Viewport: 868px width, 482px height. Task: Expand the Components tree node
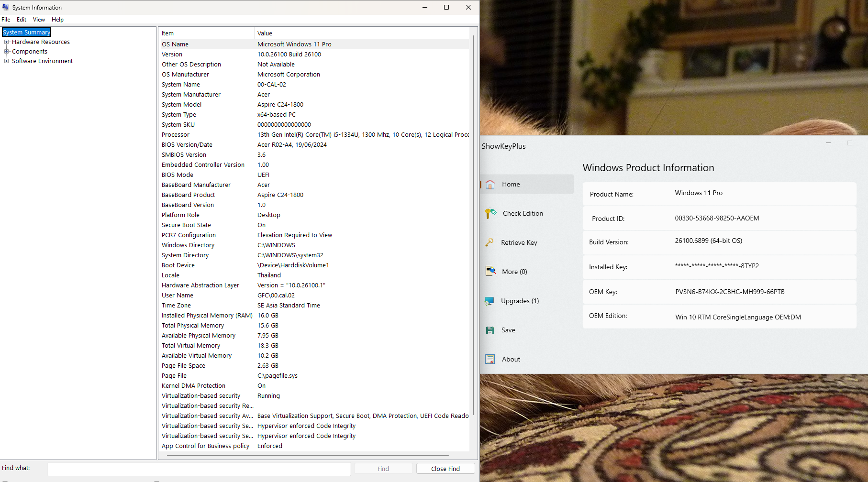pos(7,52)
